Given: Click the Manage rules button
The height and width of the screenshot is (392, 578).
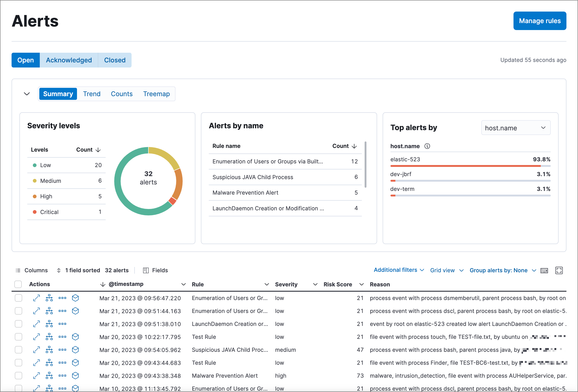Looking at the screenshot, I should tap(539, 21).
